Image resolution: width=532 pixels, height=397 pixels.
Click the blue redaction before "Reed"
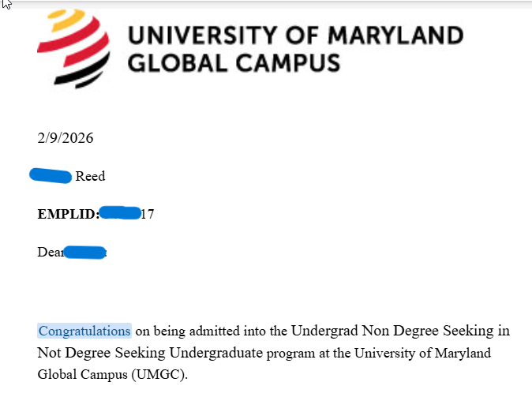(x=51, y=175)
